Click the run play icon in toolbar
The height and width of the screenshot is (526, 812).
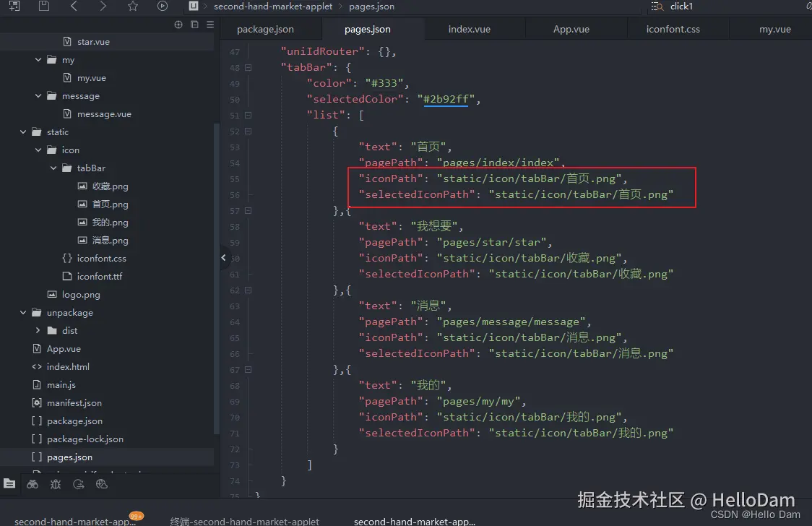point(162,7)
